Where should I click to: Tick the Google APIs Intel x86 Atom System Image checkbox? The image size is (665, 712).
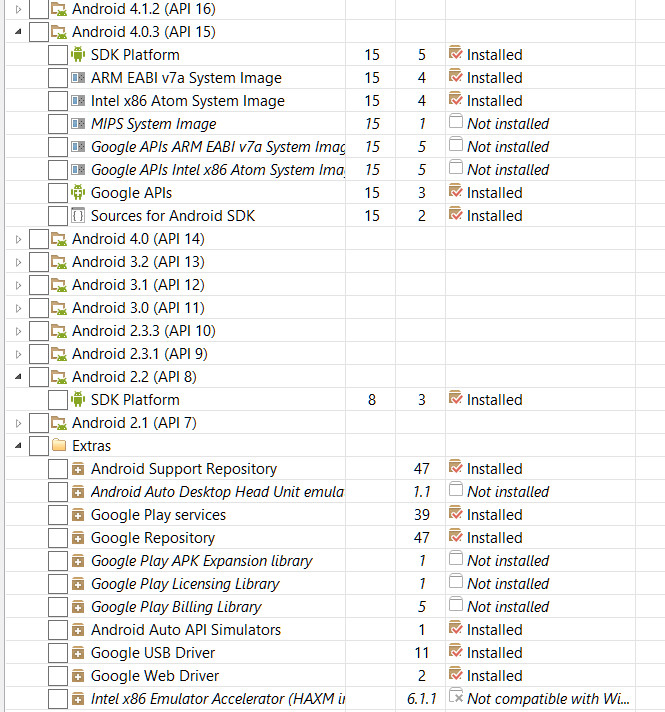tap(58, 170)
